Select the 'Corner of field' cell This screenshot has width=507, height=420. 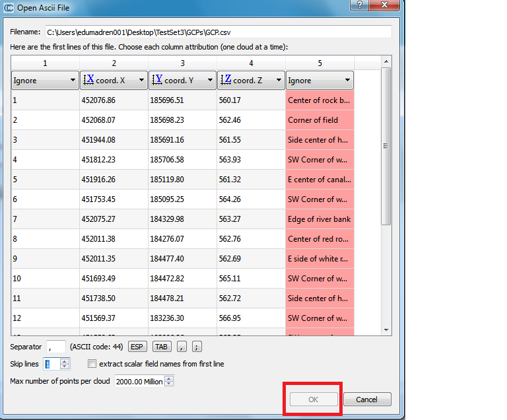(x=320, y=120)
